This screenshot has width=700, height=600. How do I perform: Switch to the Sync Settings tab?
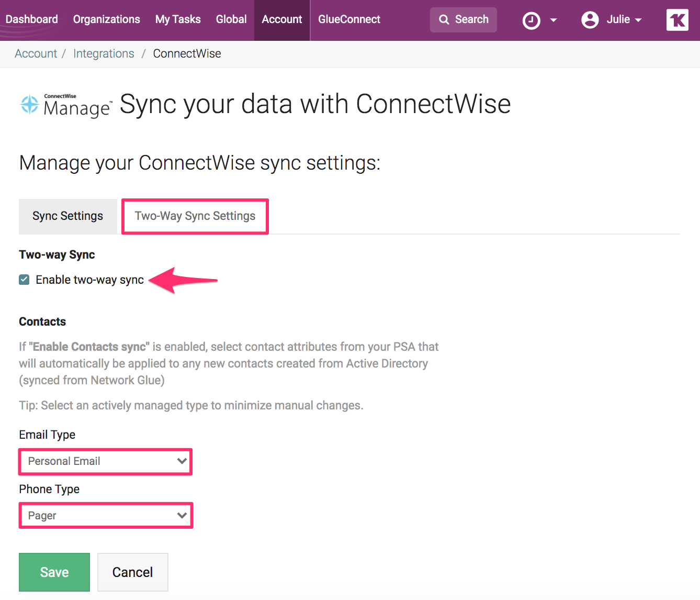(67, 216)
